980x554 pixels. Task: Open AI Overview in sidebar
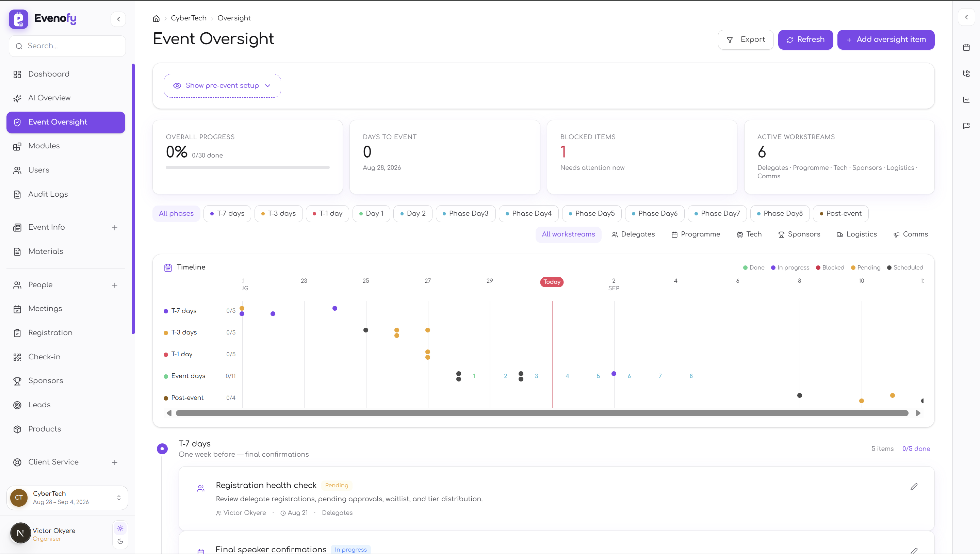click(x=66, y=98)
